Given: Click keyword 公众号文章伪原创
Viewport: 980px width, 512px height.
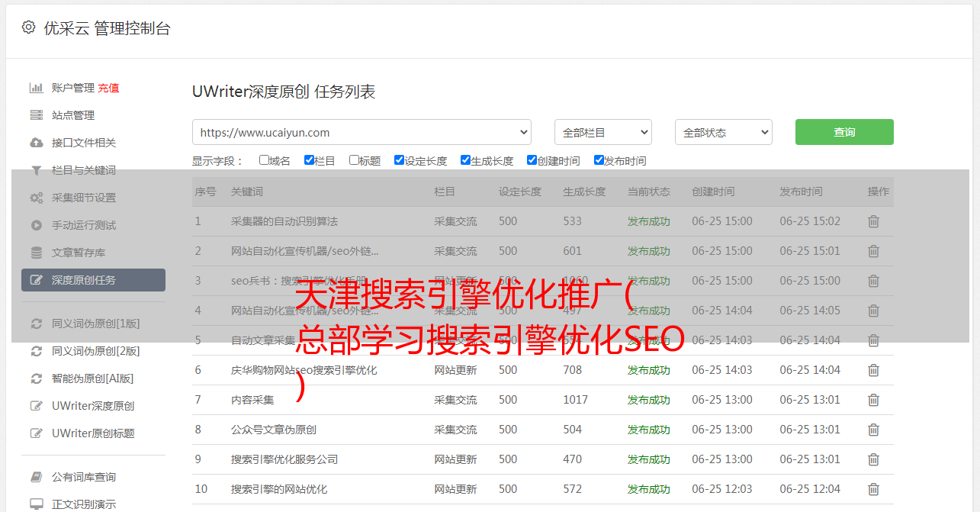Looking at the screenshot, I should (x=274, y=430).
